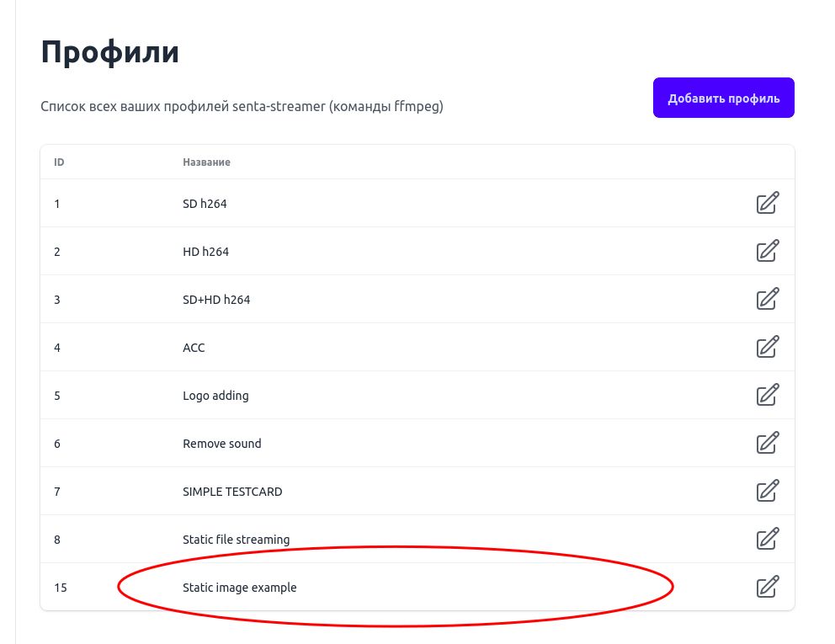Edit the Logo adding profile
Screen dimensions: 835x644
(x=767, y=395)
